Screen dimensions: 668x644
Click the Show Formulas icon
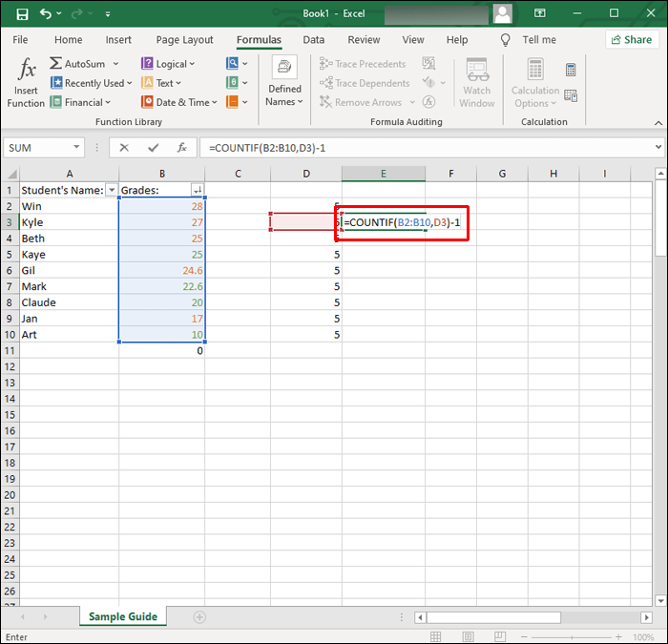coord(428,64)
